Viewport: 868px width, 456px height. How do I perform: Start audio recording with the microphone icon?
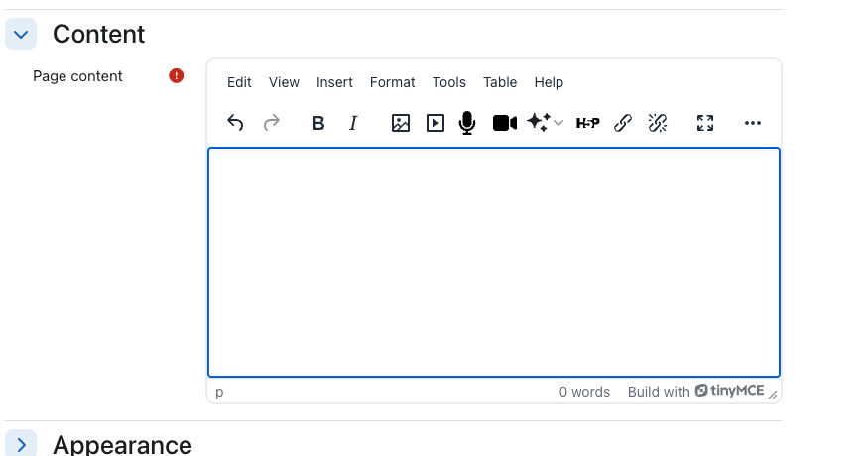[x=467, y=122]
